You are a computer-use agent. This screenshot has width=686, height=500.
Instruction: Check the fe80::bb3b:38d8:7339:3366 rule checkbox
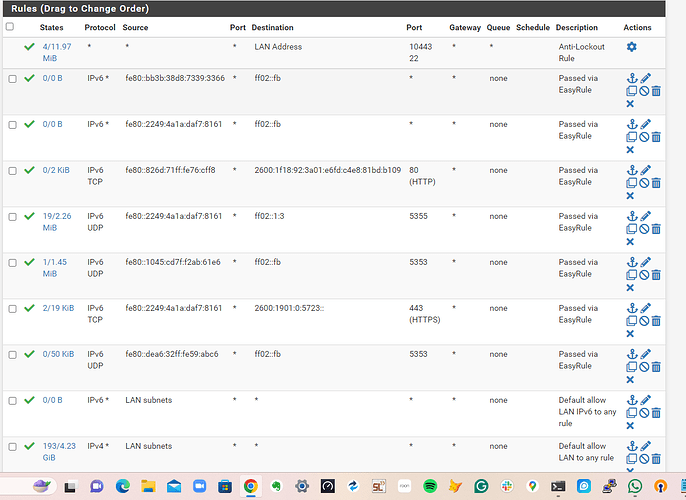click(13, 79)
